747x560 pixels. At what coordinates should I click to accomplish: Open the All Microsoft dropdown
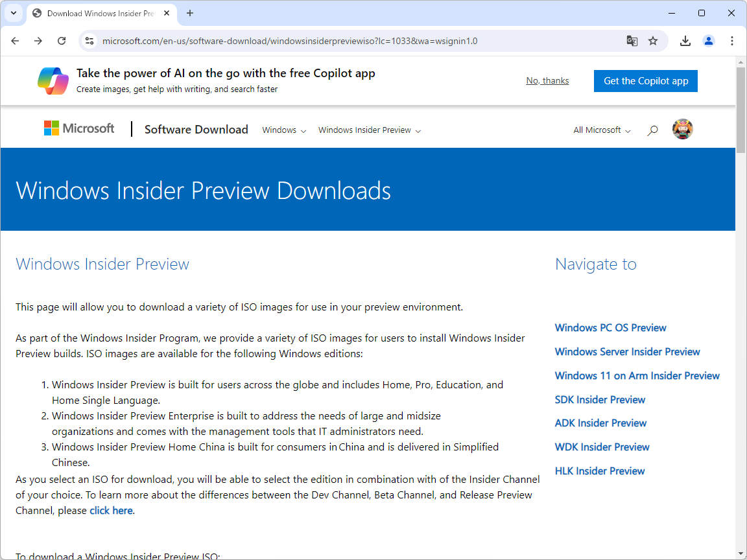(600, 130)
